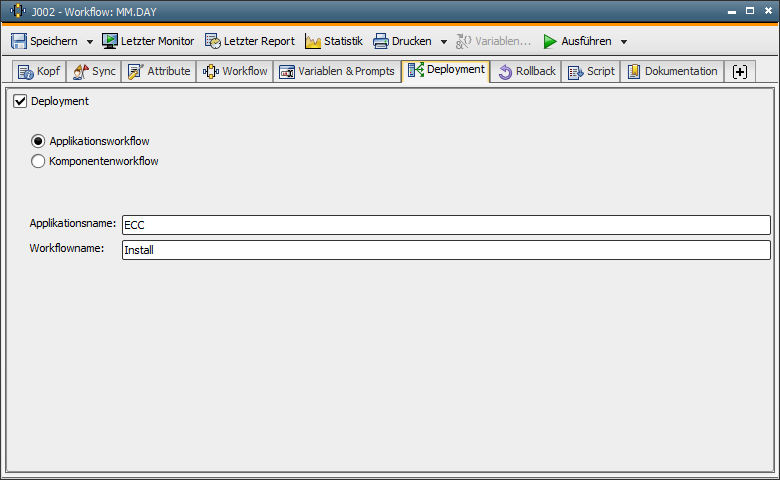Screen dimensions: 780x480
Task: Switch to the Script tab
Action: click(591, 72)
